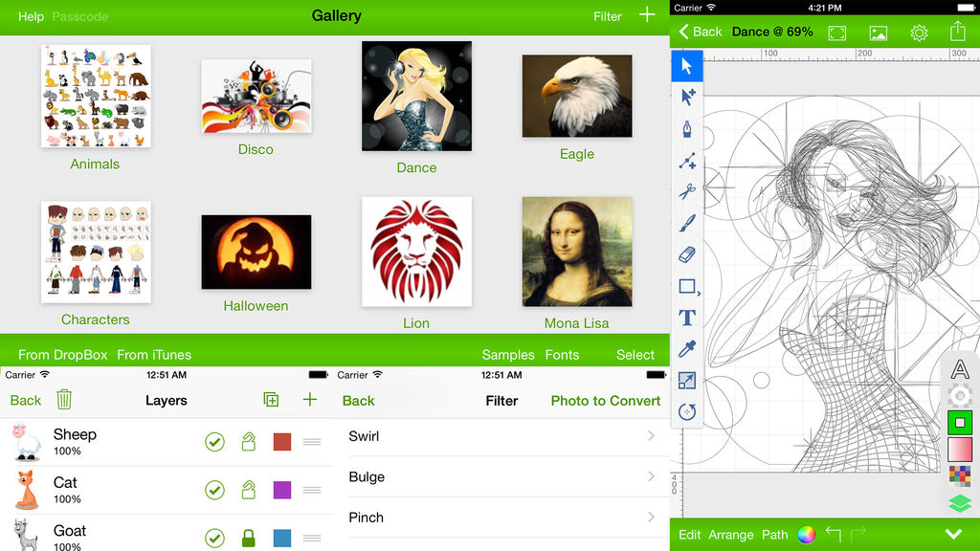Pick the Text tool
The width and height of the screenshot is (980, 551).
pyautogui.click(x=687, y=318)
